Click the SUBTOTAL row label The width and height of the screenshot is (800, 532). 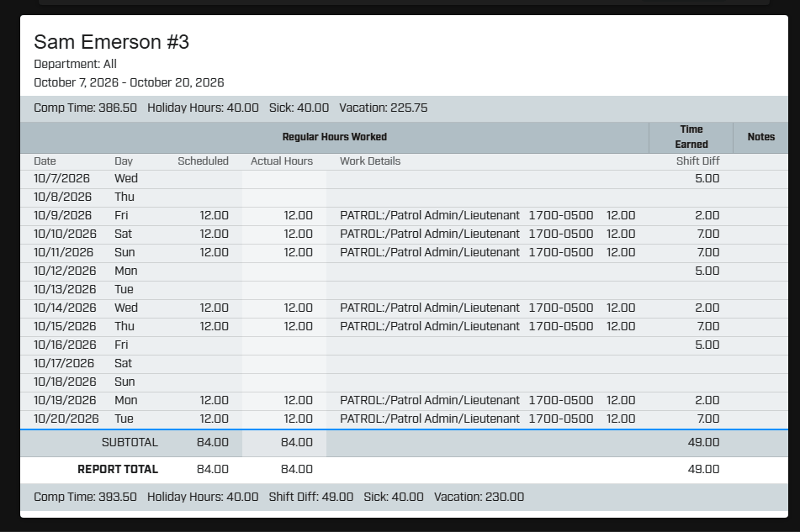(130, 442)
